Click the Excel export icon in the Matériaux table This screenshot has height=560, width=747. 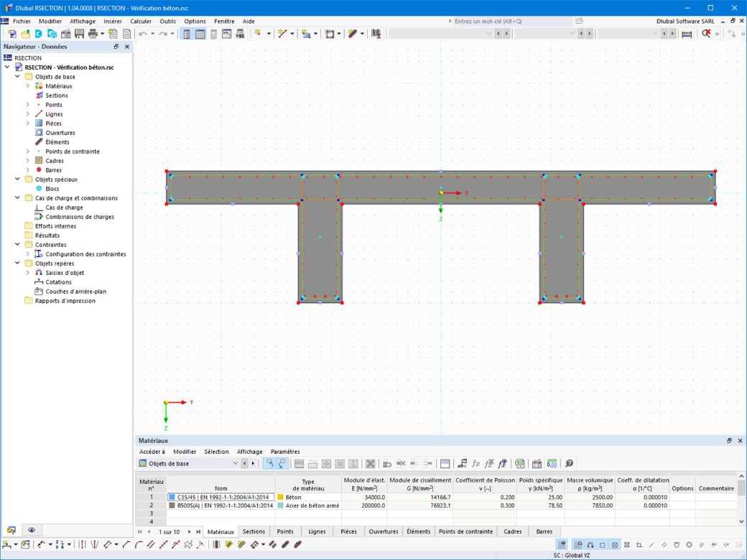click(x=520, y=463)
